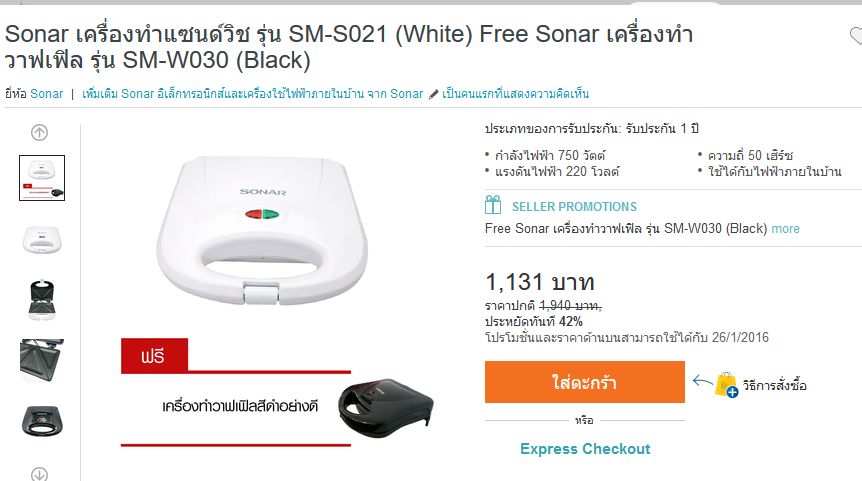862x481 pixels.
Task: Expand seller promotion with more link
Action: click(x=785, y=229)
